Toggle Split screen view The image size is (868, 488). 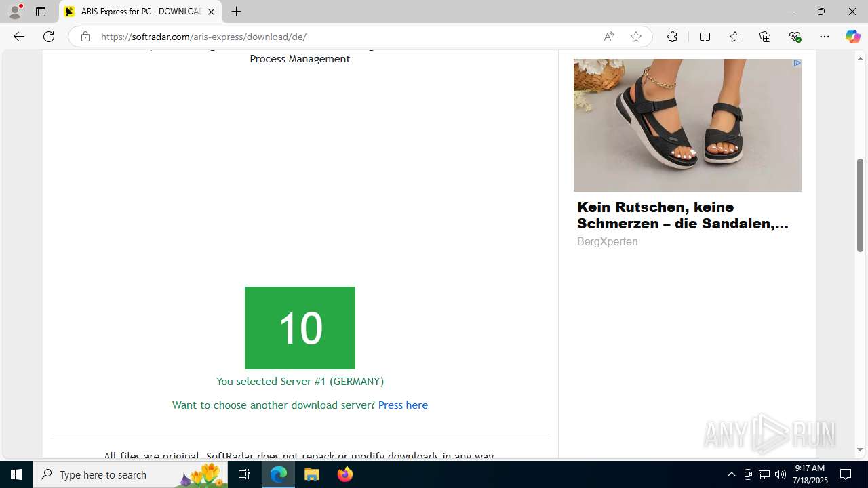coord(705,37)
